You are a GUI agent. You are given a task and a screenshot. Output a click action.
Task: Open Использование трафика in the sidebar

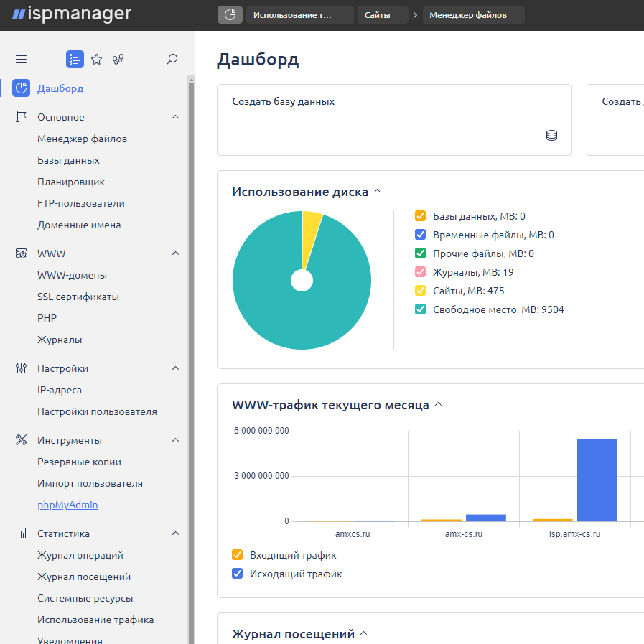tap(95, 620)
